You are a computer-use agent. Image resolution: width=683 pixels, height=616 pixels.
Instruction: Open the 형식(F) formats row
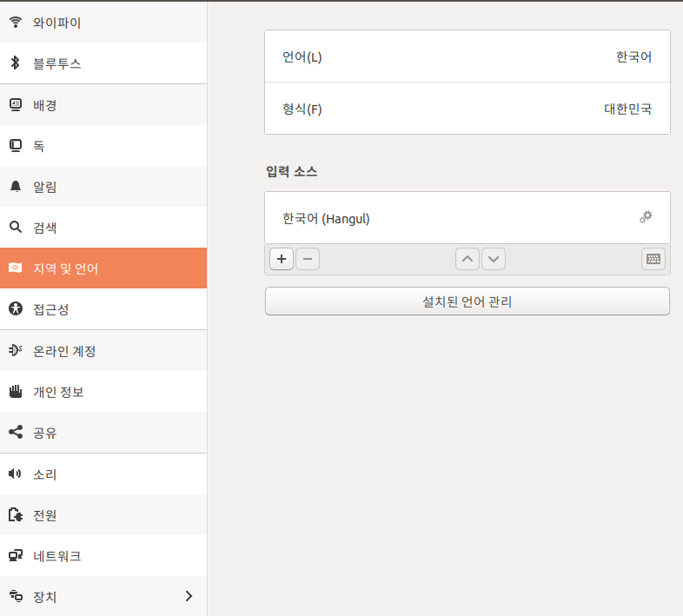467,109
